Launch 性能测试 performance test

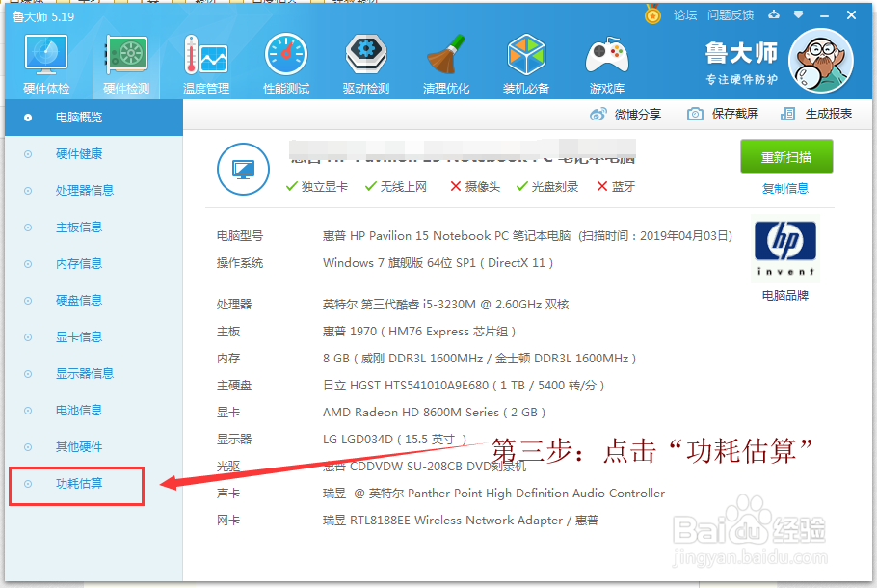[x=286, y=64]
